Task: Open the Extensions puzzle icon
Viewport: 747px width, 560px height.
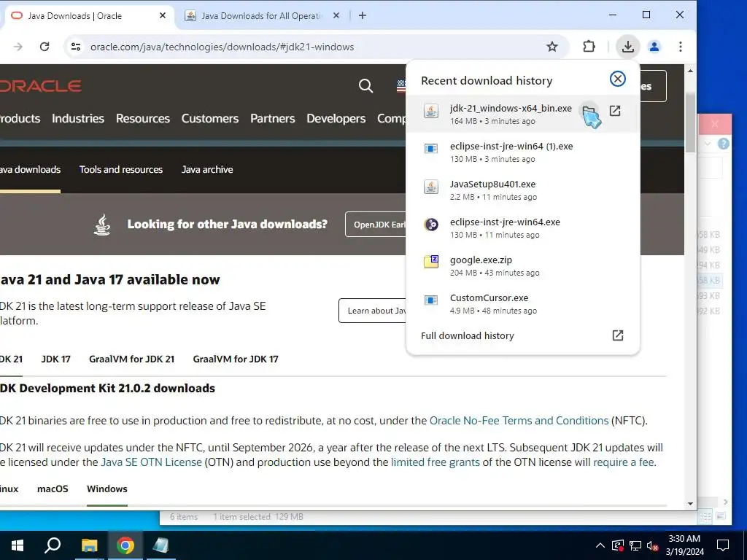Action: point(589,47)
